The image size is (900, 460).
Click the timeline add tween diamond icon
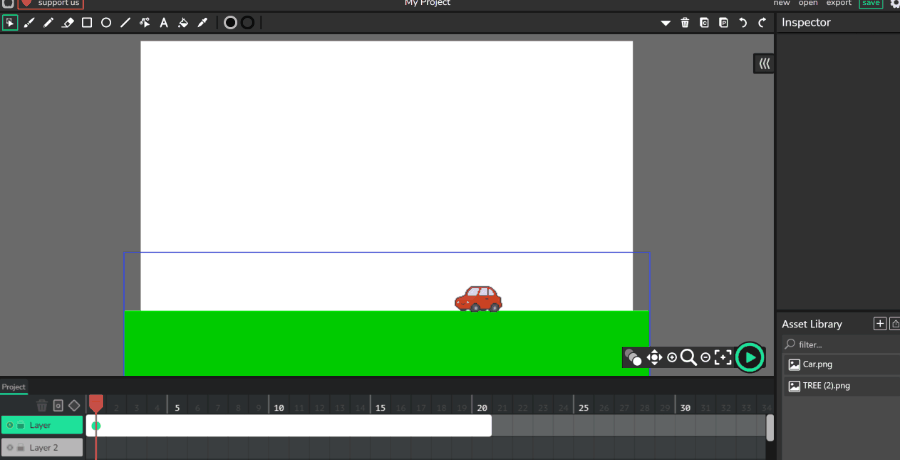(74, 405)
